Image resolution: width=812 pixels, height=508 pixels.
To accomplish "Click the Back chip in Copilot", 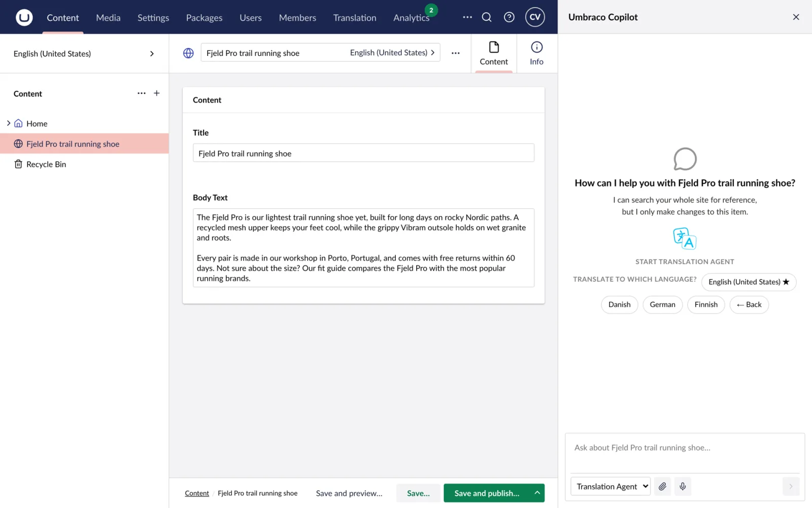I will click(749, 305).
